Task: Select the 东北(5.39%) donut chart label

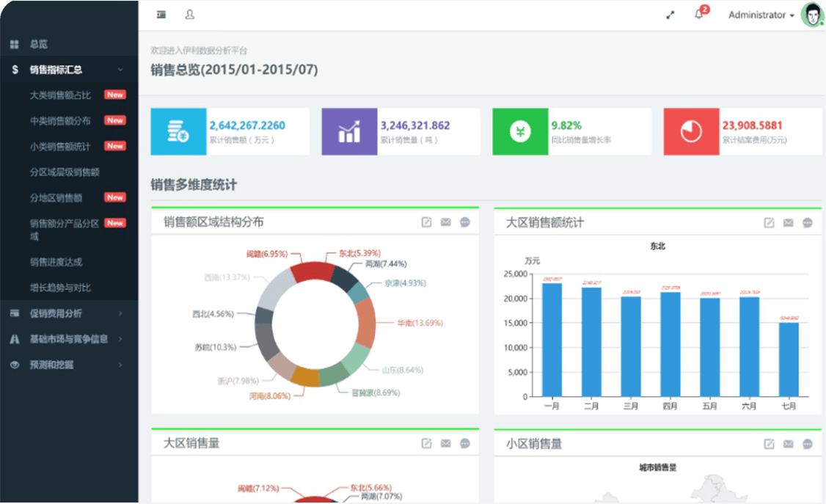Action: pyautogui.click(x=359, y=253)
